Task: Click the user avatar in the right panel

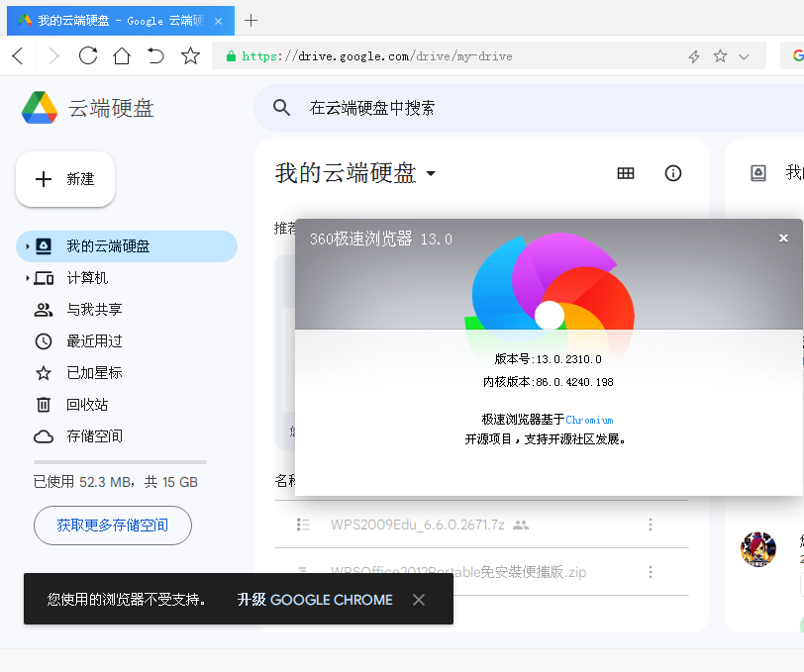Action: [x=758, y=549]
